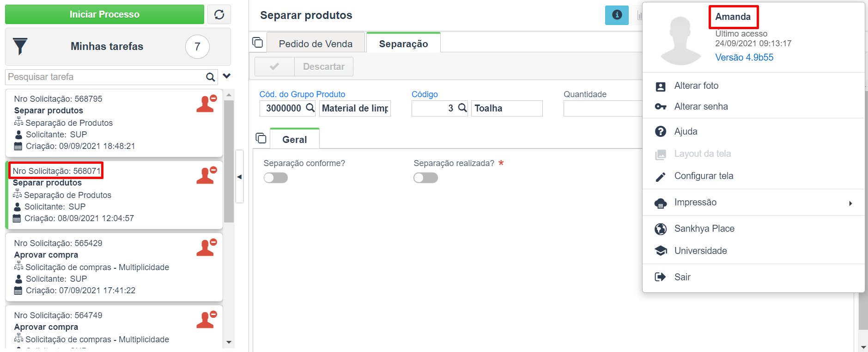The image size is (868, 352).
Task: Expand search options chevron next to Pesquisar tarefa
Action: [x=226, y=76]
